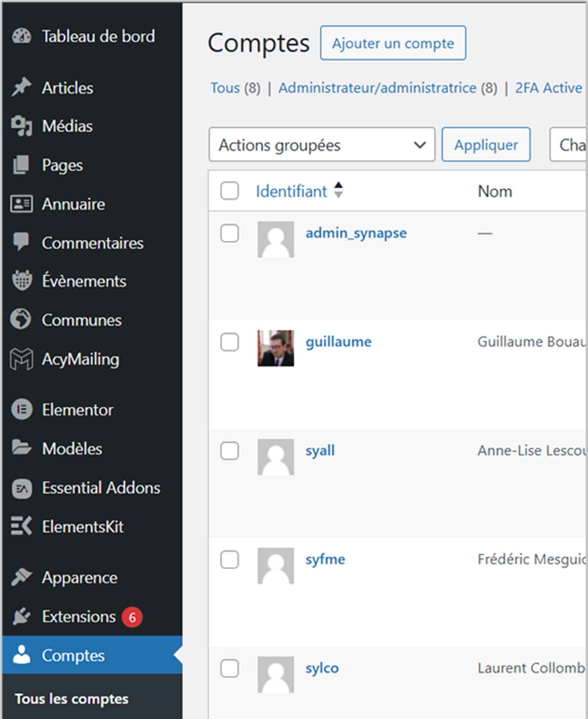
Task: Click the ElementsKit EK icon
Action: (21, 526)
